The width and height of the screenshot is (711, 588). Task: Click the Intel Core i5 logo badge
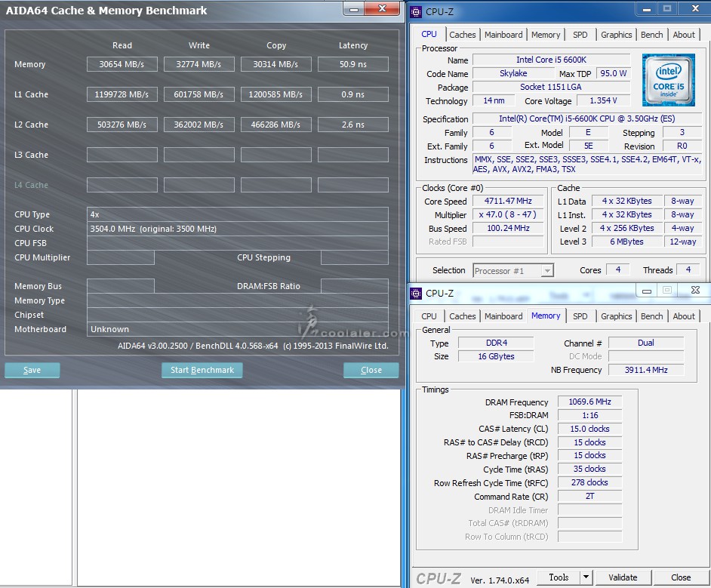[669, 80]
